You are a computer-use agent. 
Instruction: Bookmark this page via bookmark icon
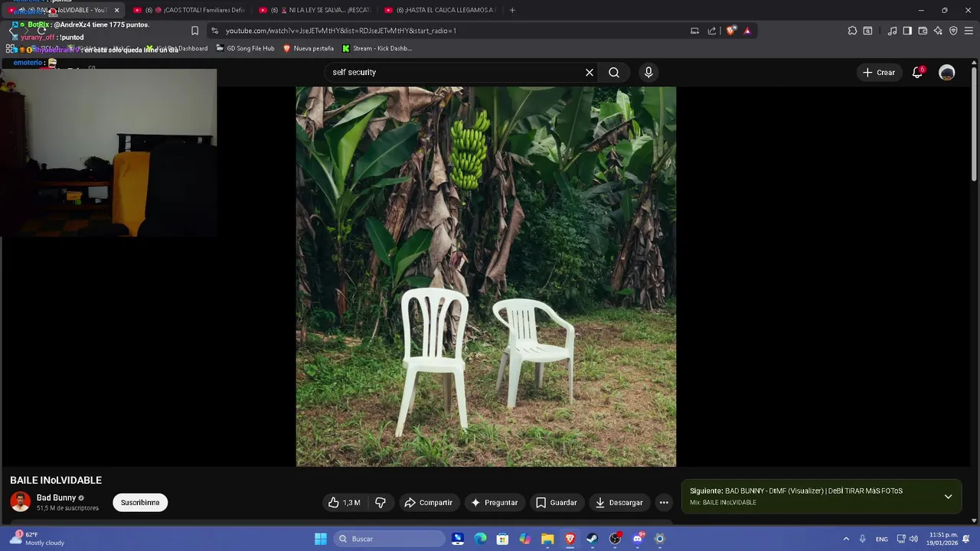194,31
